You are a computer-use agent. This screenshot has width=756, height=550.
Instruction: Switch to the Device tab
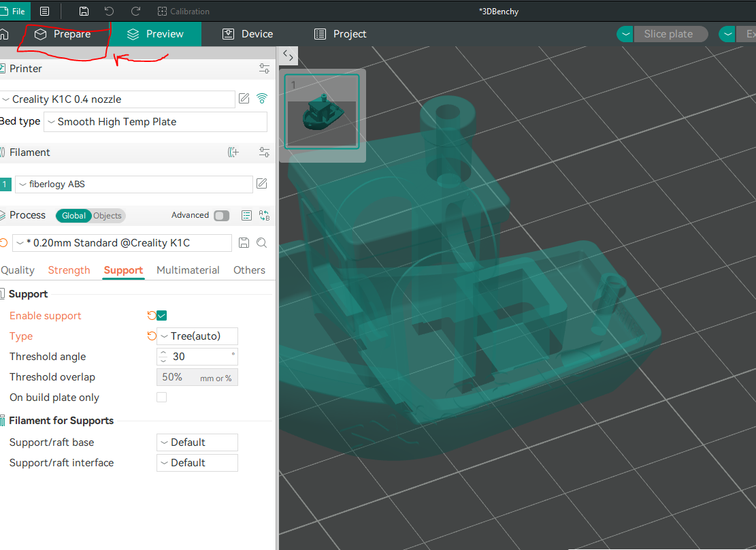point(248,34)
